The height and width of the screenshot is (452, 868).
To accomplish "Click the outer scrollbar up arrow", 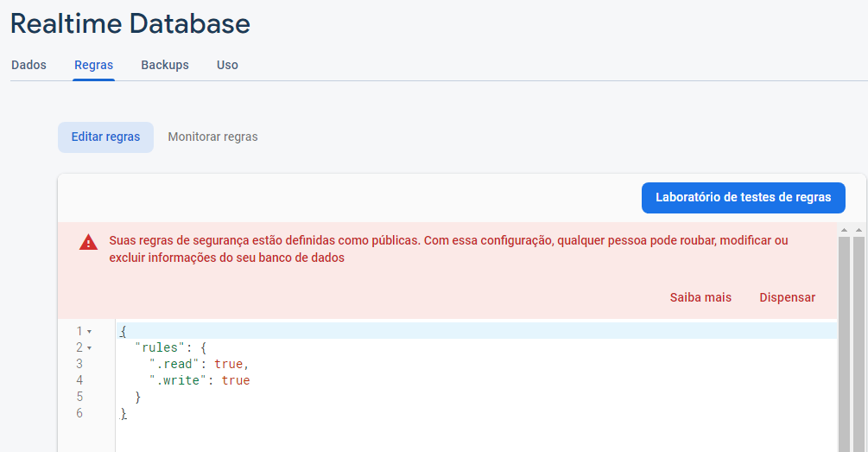I will click(x=858, y=230).
